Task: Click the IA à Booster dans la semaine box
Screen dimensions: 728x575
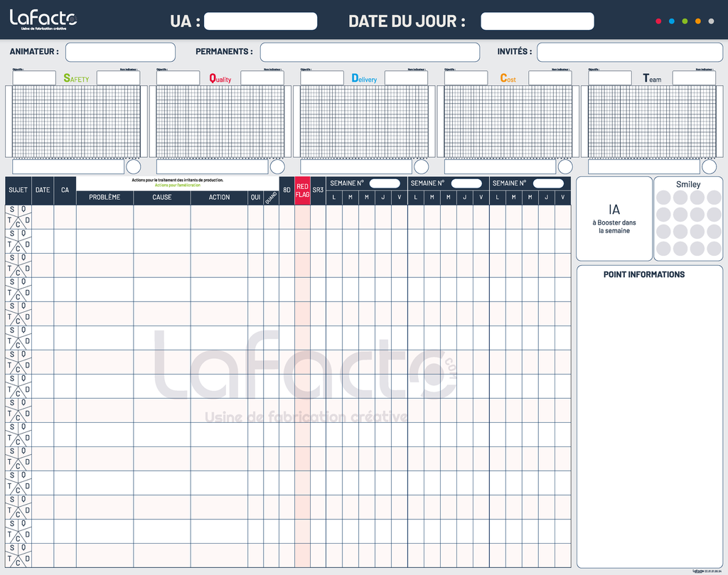Action: tap(614, 219)
